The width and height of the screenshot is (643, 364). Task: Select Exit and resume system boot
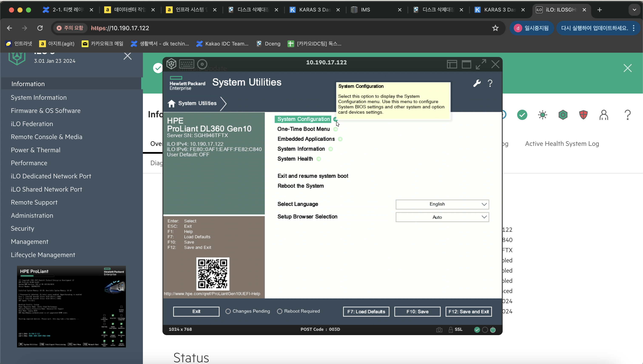313,176
